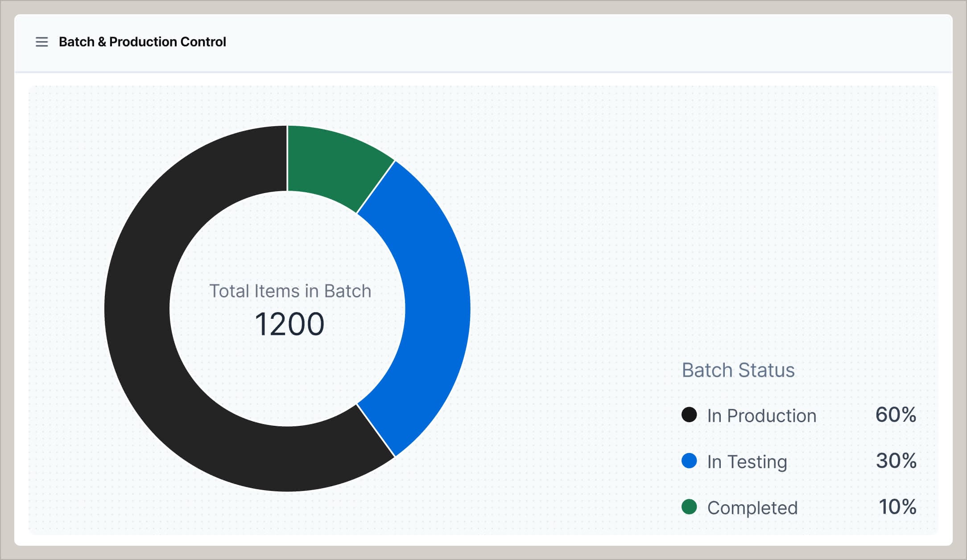
Task: Expand the navigation sidebar drawer
Action: click(41, 42)
